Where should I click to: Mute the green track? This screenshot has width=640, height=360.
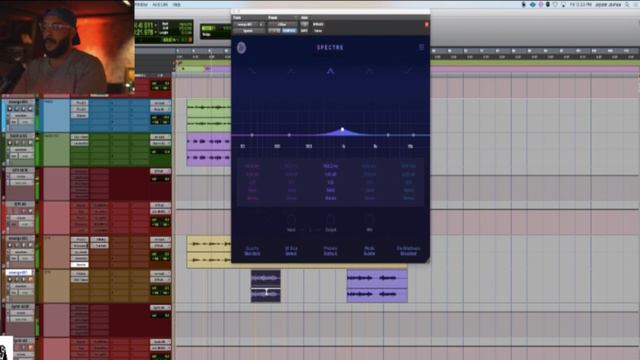(30, 143)
